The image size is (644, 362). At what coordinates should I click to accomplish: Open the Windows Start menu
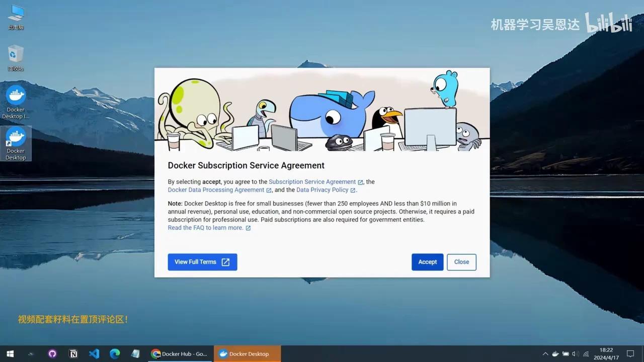(x=10, y=354)
